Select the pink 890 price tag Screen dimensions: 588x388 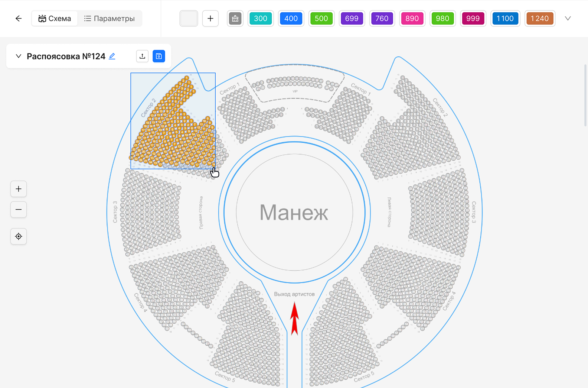412,19
